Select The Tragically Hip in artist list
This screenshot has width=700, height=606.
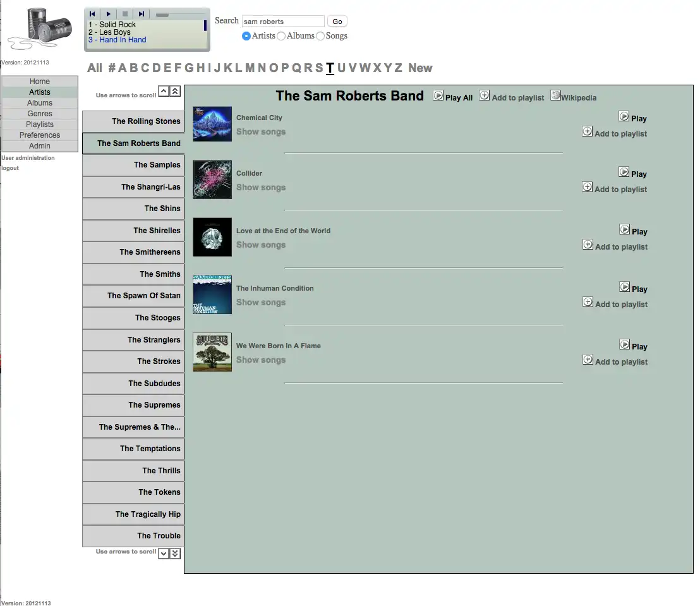(133, 514)
